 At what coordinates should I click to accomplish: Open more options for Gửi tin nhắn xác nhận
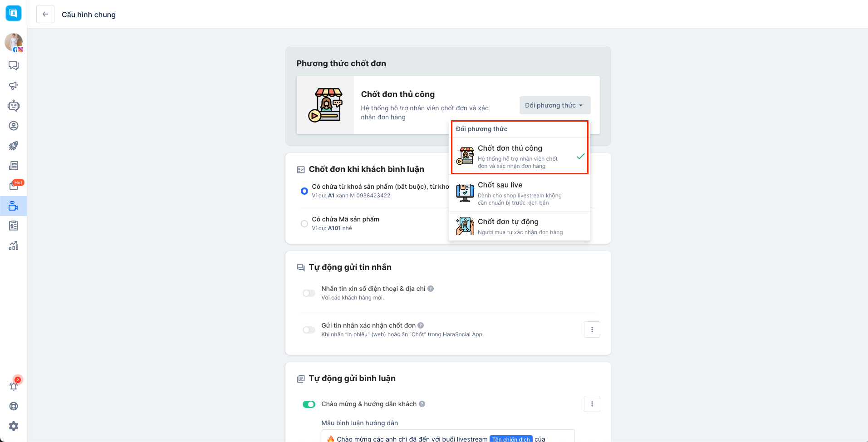[592, 329]
